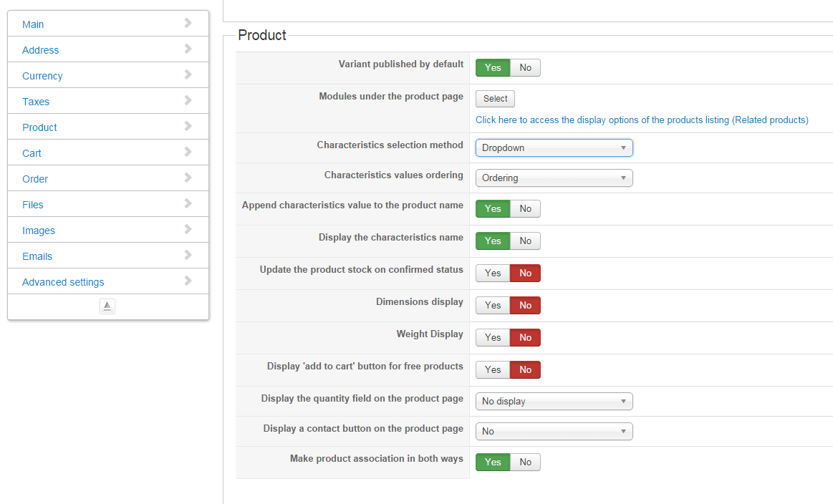Go to the Order settings menu item
Image resolution: width=833 pixels, height=504 pixels.
35,179
